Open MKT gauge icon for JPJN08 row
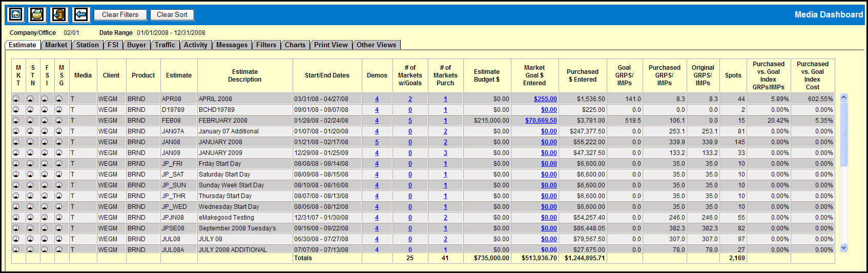The width and height of the screenshot is (868, 273). point(16,217)
